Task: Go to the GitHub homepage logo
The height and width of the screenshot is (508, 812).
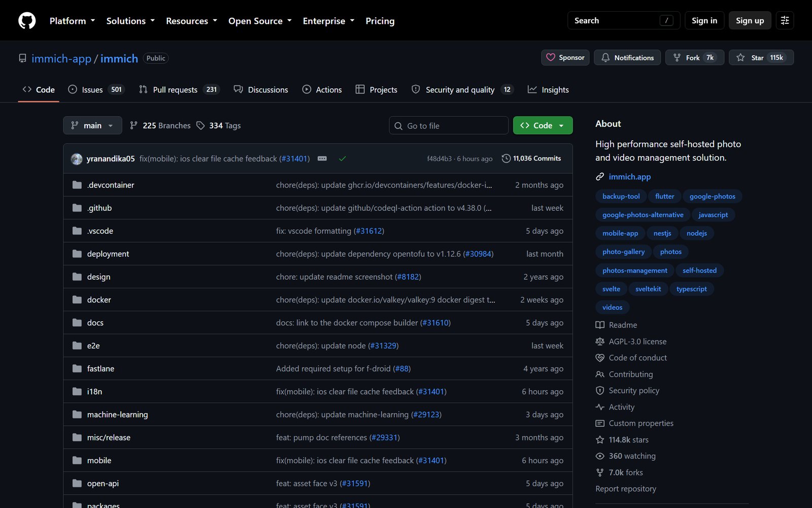Action: point(27,20)
